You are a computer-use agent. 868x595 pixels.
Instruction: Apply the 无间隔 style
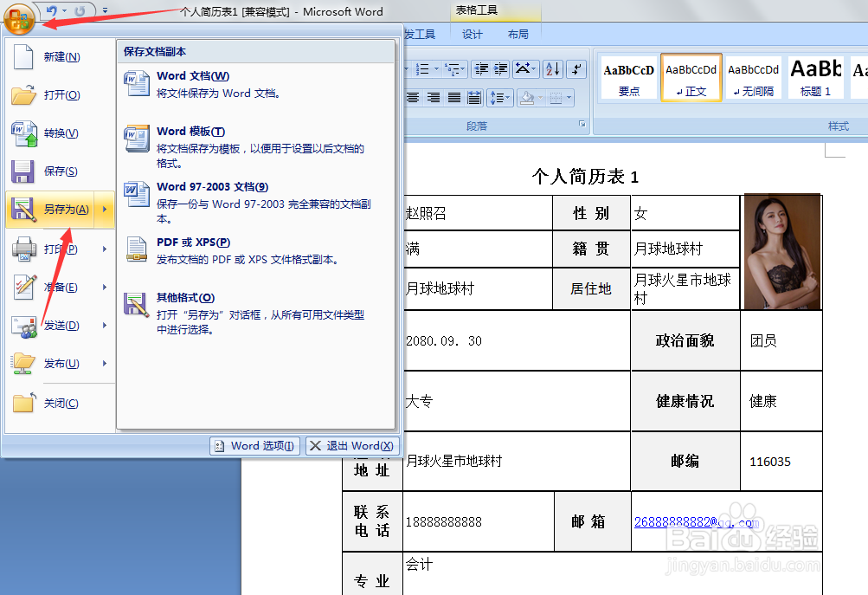[x=753, y=78]
